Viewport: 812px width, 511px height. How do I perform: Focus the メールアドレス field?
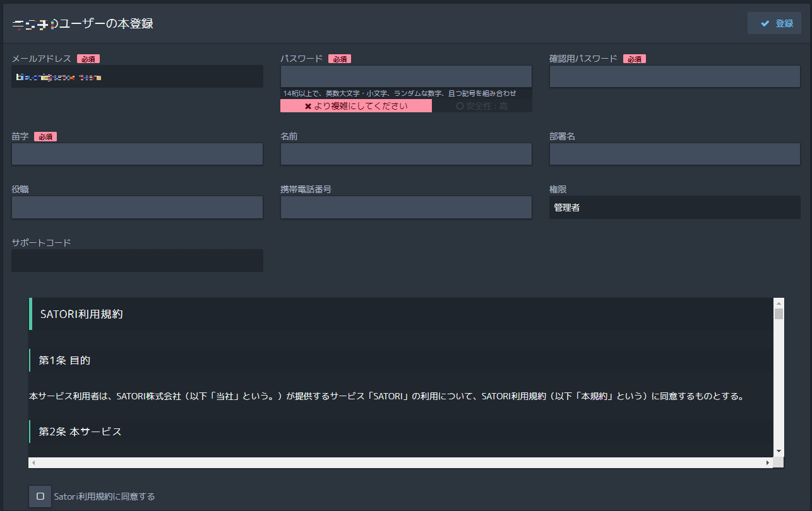click(137, 77)
